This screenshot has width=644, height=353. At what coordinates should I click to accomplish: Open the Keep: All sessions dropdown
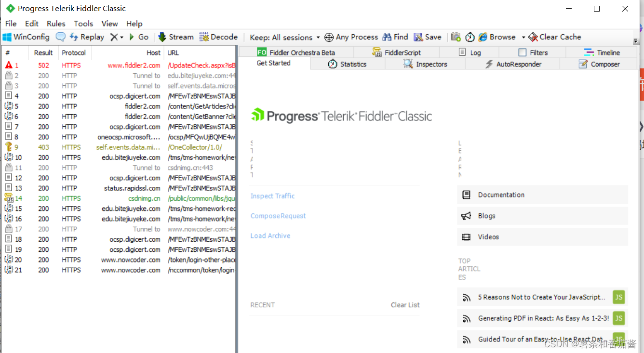click(285, 37)
